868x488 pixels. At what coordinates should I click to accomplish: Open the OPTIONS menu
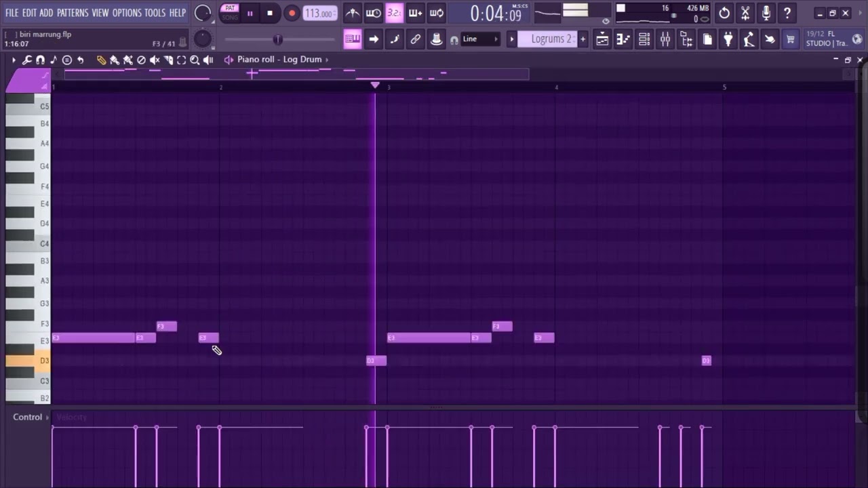pyautogui.click(x=127, y=13)
